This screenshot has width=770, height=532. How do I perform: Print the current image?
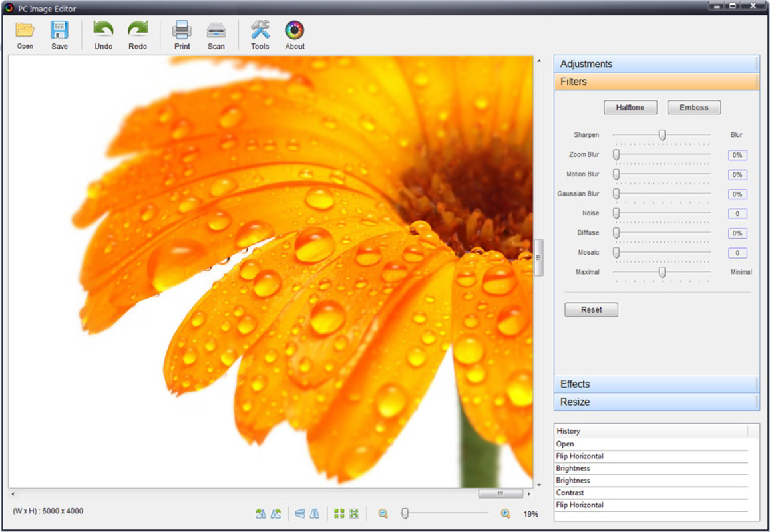pos(182,31)
